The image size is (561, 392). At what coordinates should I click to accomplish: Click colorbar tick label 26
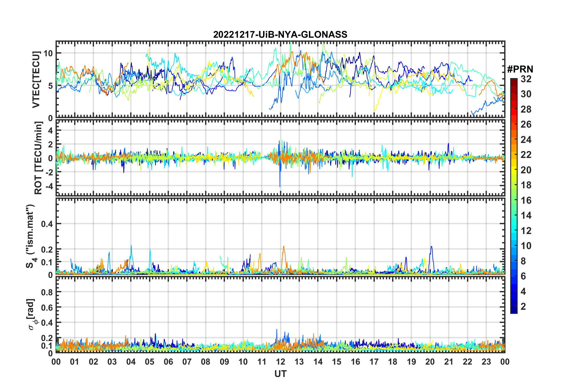(x=526, y=124)
